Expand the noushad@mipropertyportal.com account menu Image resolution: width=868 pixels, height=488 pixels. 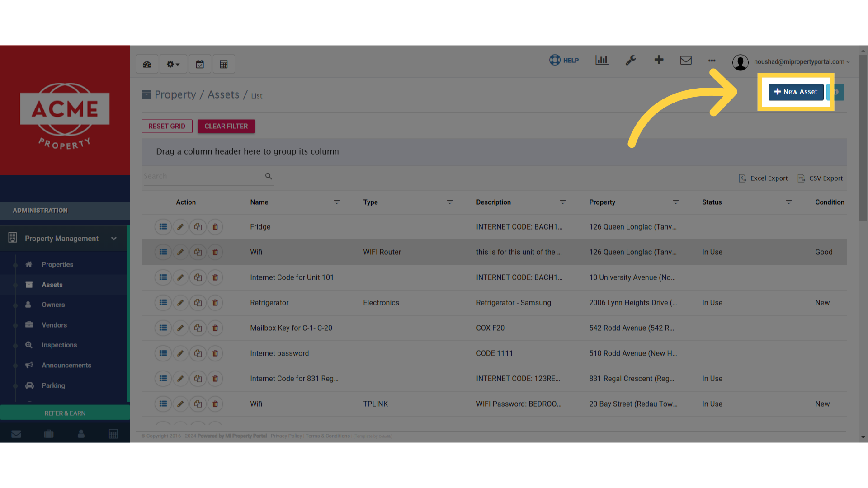click(x=800, y=62)
